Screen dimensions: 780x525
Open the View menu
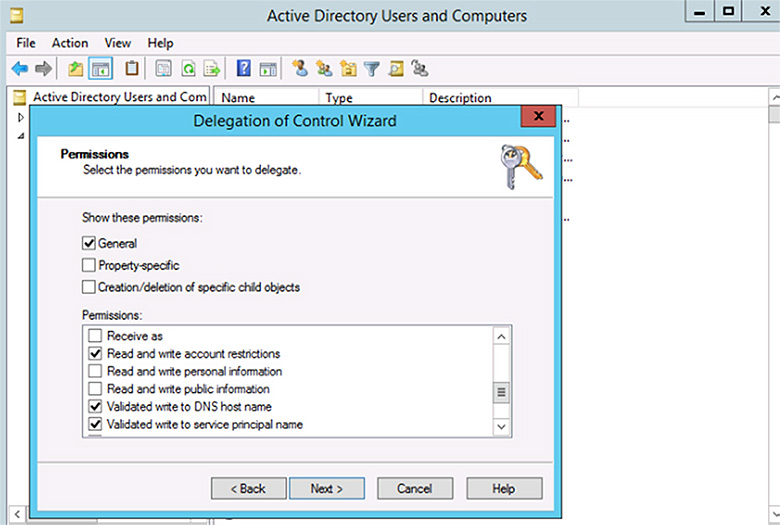118,43
